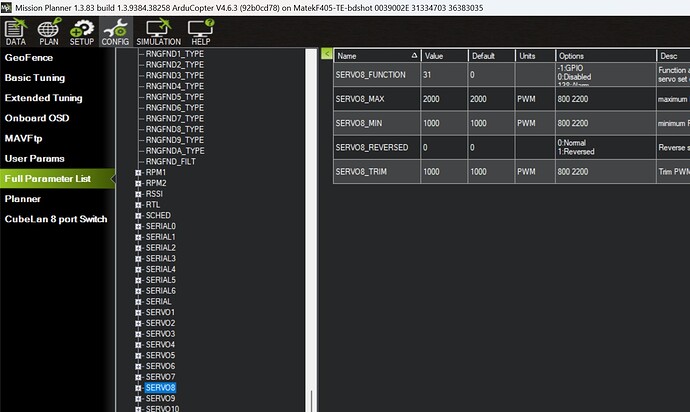This screenshot has width=690, height=412.
Task: Expand the SERVO9 tree node
Action: pos(139,398)
